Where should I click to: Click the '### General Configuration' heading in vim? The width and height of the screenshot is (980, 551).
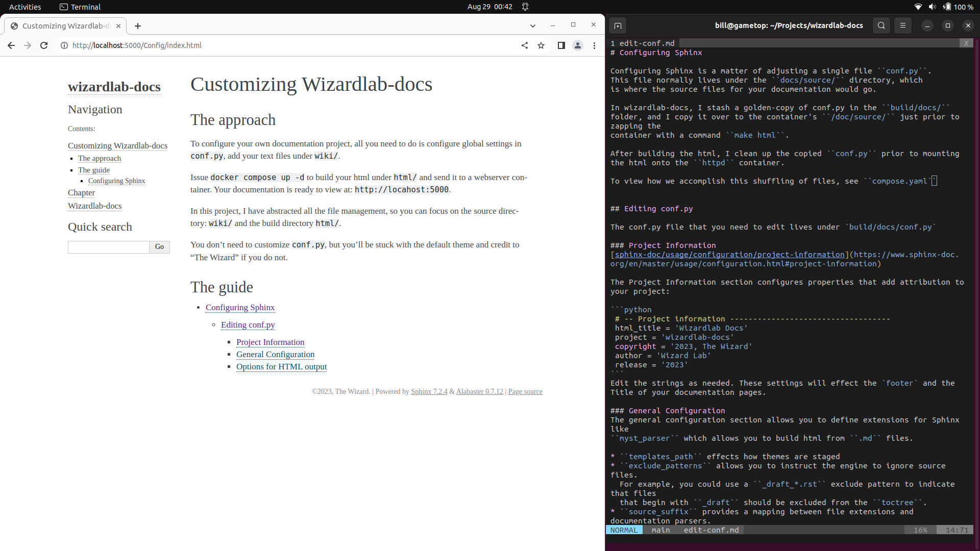point(668,411)
